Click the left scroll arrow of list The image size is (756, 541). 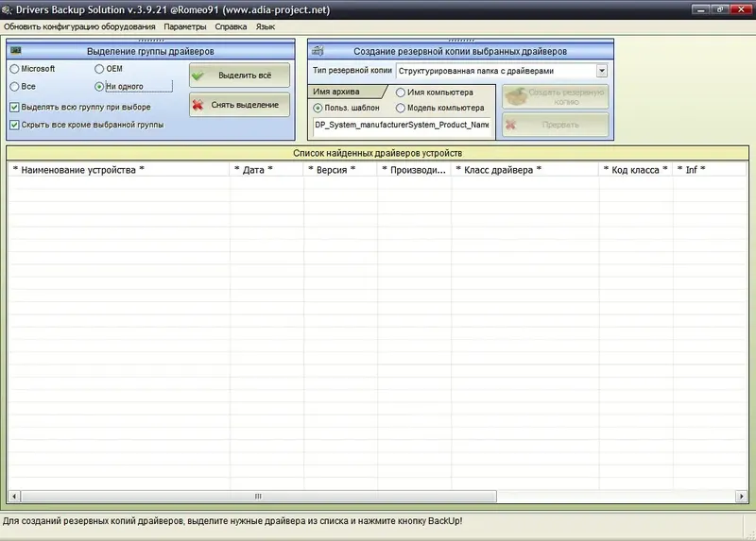point(14,497)
